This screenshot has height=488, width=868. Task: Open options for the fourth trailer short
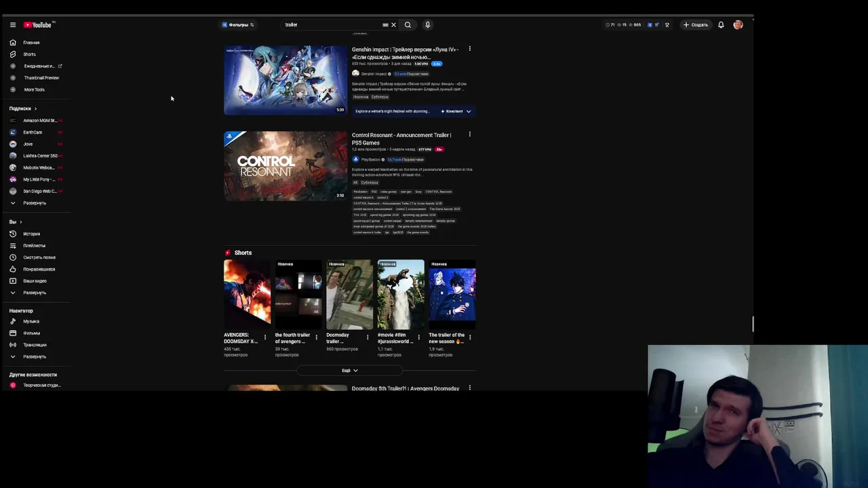click(x=316, y=337)
